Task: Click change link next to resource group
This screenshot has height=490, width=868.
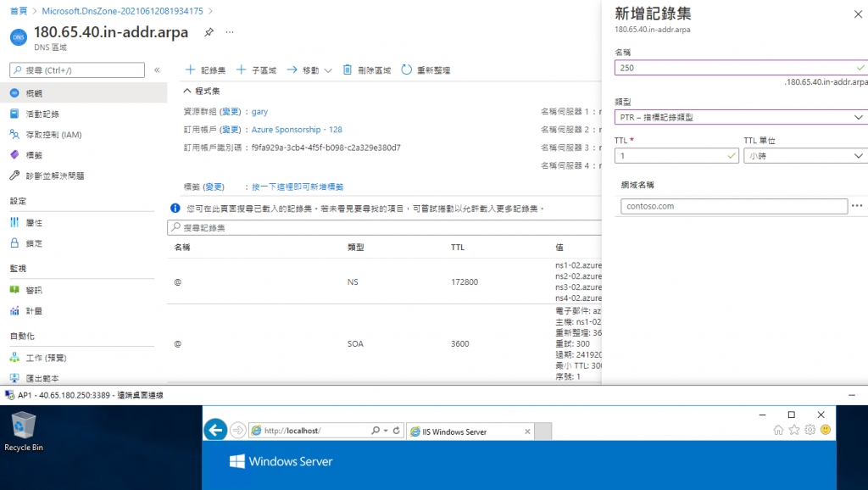Action: pos(231,111)
